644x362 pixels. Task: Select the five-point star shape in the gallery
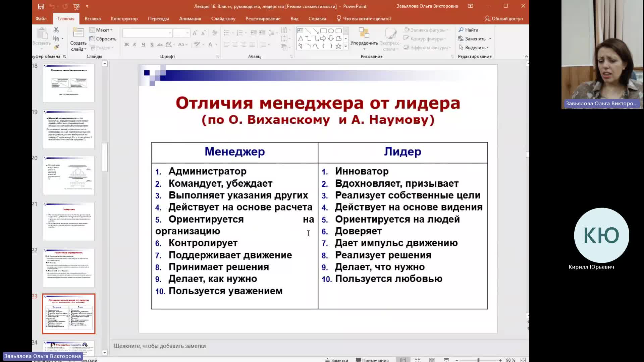[x=338, y=46]
